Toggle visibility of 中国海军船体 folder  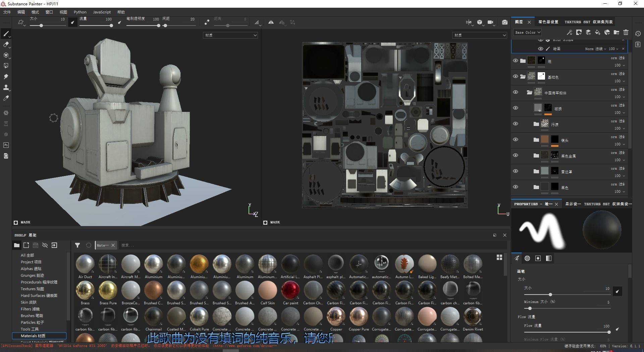(x=516, y=92)
